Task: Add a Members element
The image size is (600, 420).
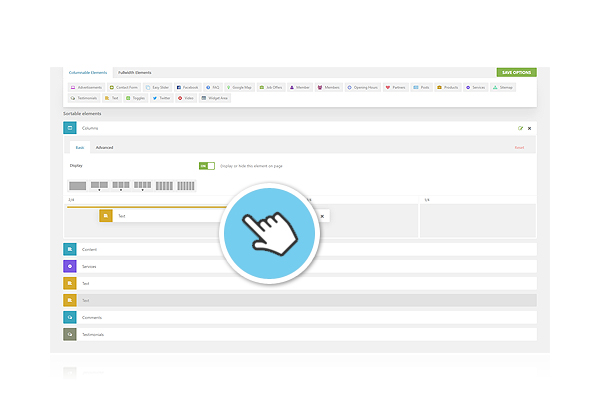Action: coord(329,88)
